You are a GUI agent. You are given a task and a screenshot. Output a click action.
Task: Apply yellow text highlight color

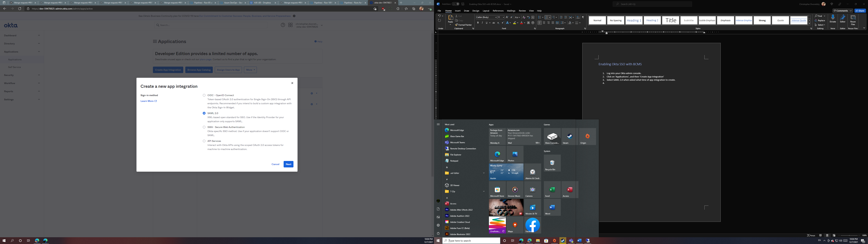515,23
